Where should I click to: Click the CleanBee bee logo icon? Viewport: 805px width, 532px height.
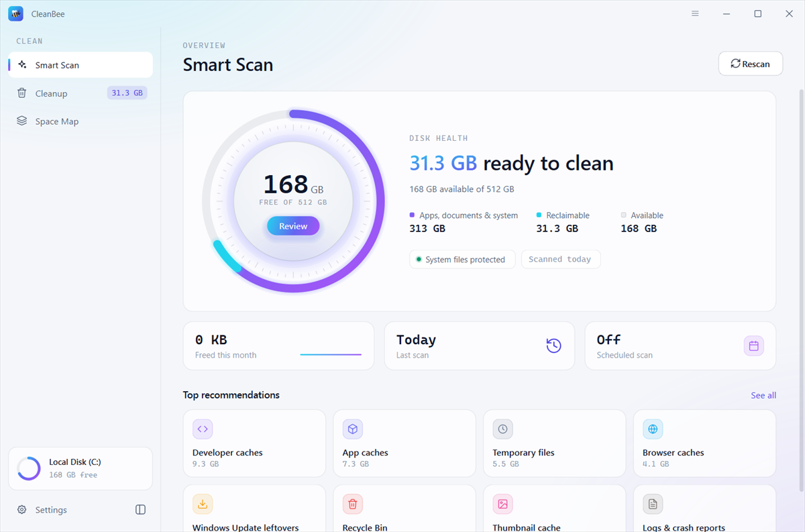click(15, 13)
